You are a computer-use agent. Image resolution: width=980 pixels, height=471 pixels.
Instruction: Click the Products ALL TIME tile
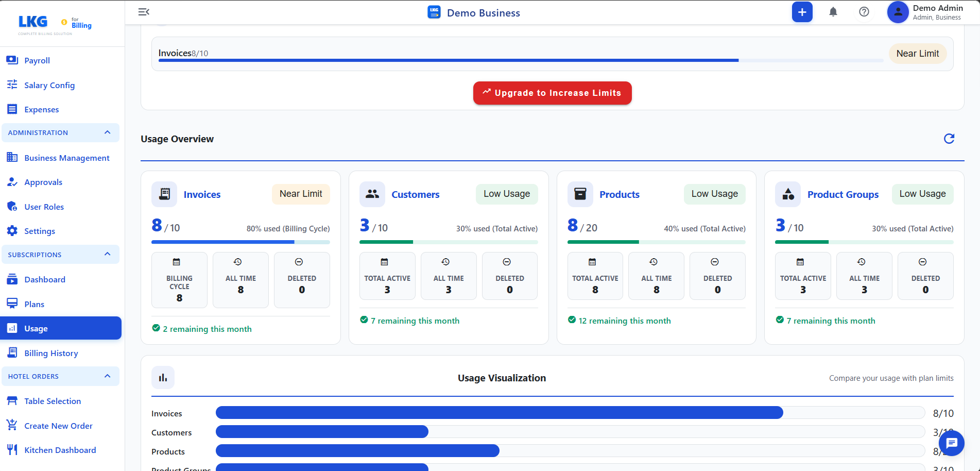[656, 276]
